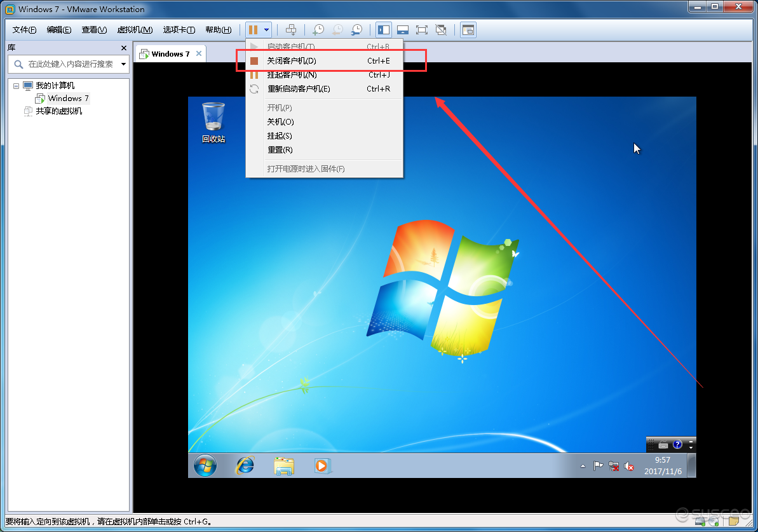Select 关闭客户机(D) from the power menu

325,61
